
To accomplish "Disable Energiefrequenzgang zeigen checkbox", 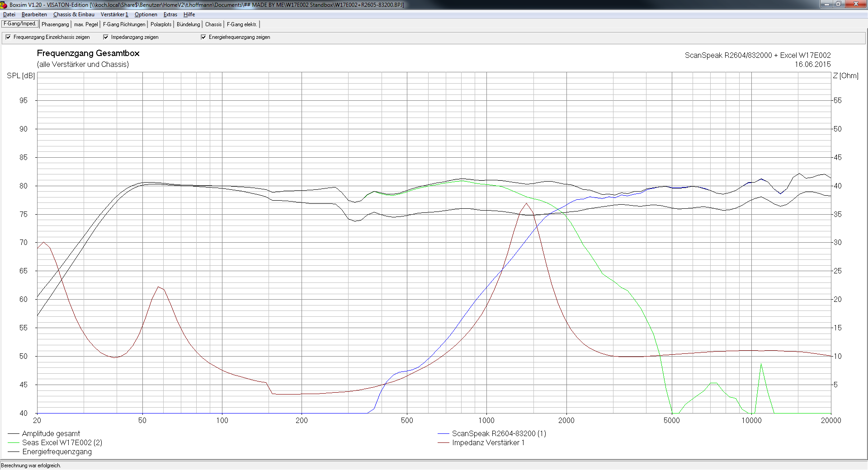I will (203, 37).
